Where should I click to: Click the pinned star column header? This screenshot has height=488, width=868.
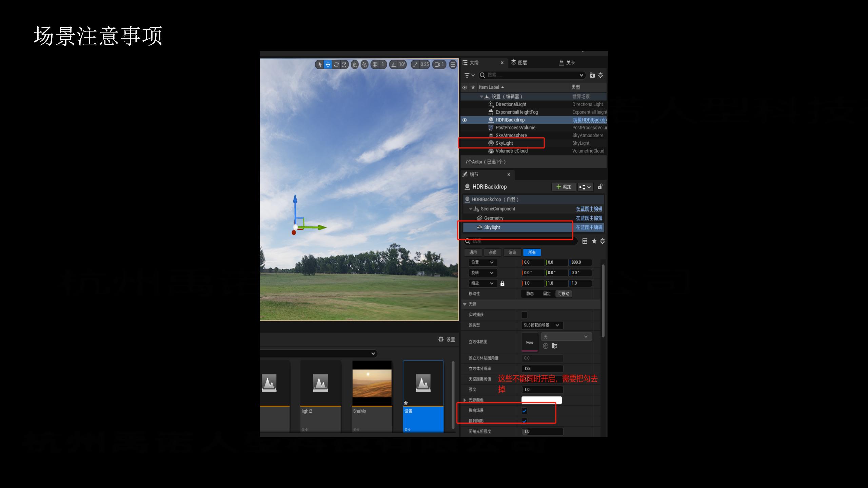click(473, 87)
